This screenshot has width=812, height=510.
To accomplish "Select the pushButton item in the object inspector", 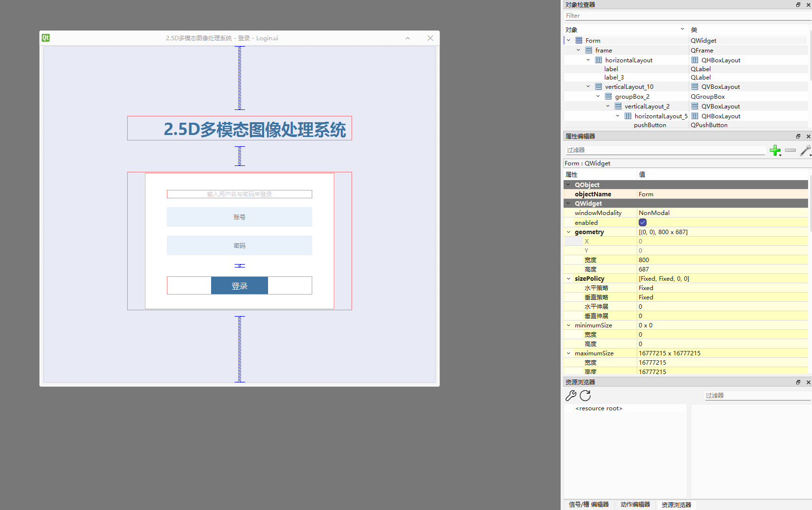I will coord(650,125).
